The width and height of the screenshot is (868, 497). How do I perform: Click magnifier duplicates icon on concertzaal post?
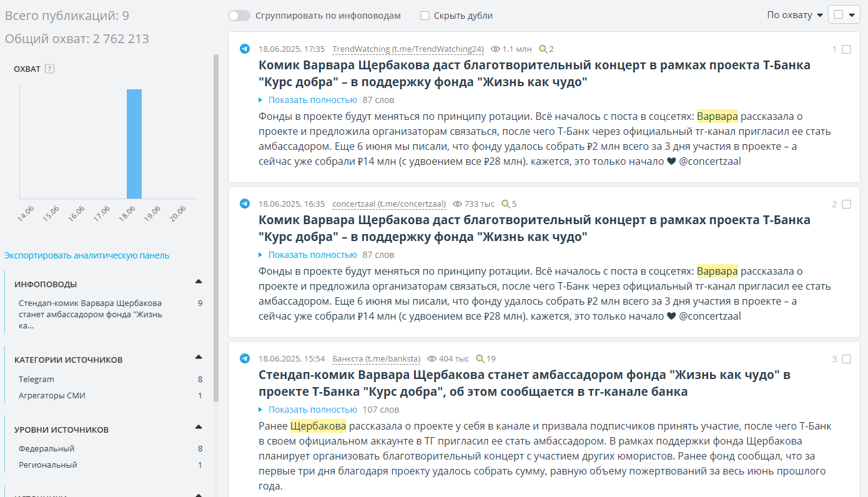(506, 204)
